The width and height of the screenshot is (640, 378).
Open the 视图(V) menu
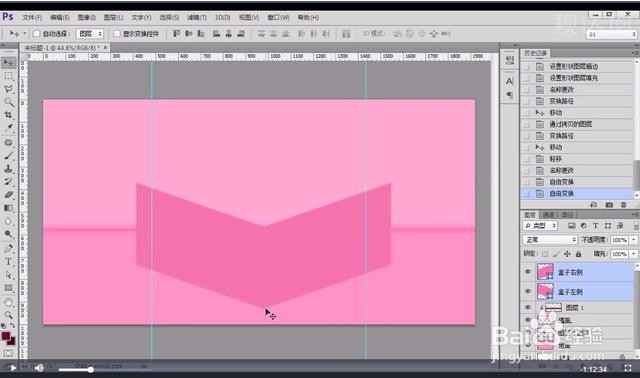249,18
